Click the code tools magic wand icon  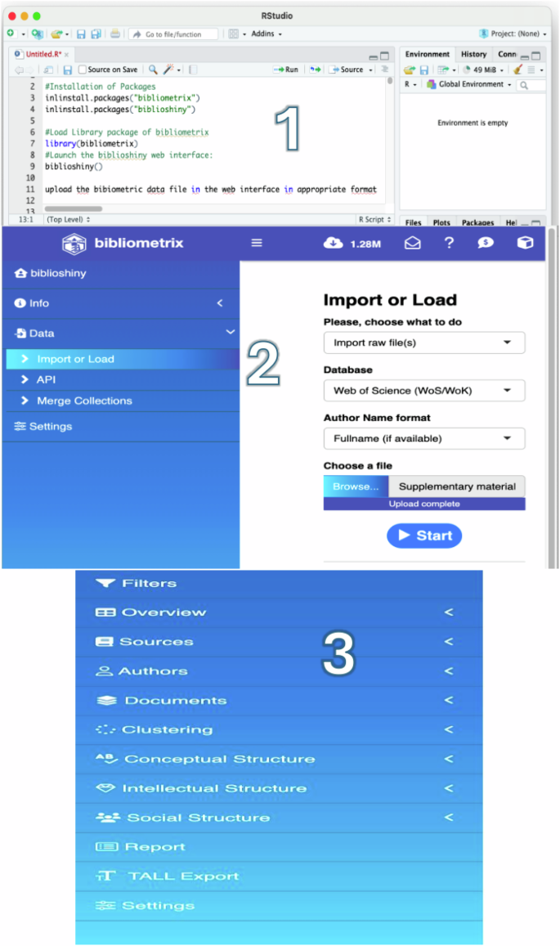169,69
